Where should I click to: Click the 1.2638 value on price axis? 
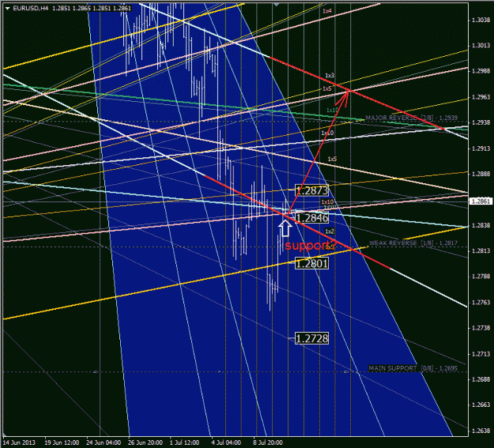point(481,431)
